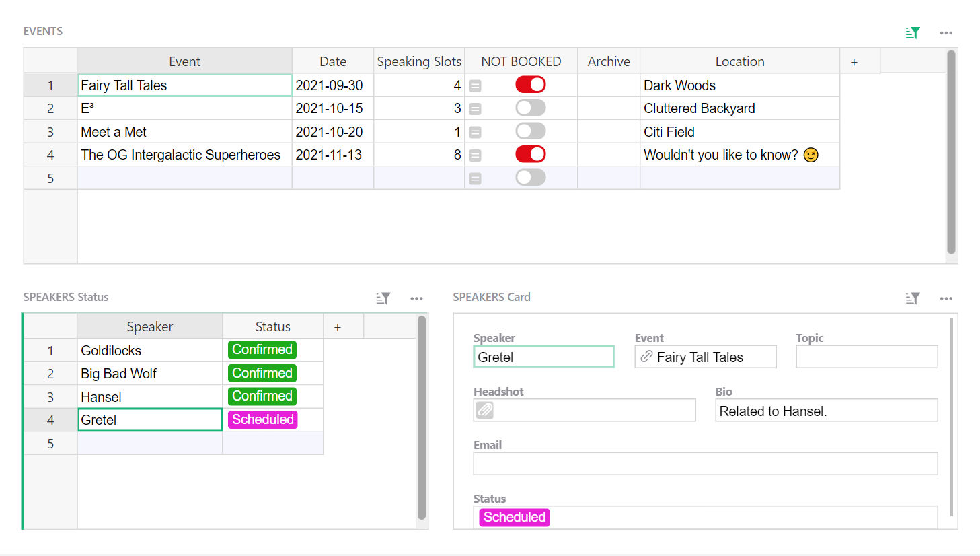This screenshot has width=980, height=556.
Task: Open sort and filter for SPEAKERS Card widget
Action: click(x=912, y=298)
